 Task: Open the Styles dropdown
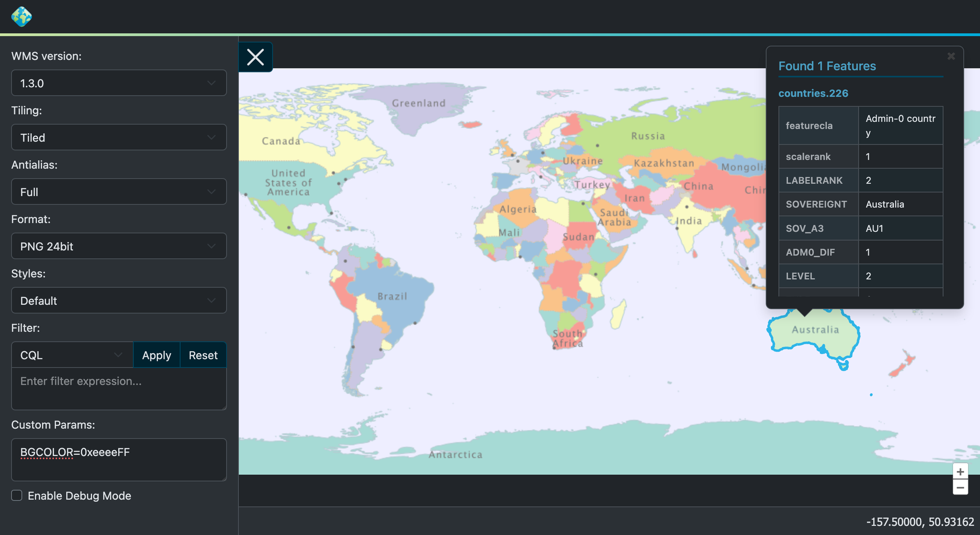point(119,301)
